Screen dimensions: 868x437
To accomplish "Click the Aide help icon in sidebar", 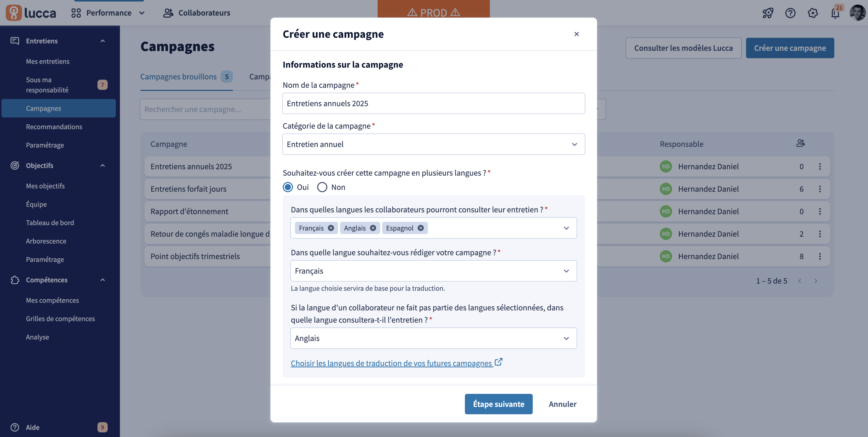I will [15, 427].
